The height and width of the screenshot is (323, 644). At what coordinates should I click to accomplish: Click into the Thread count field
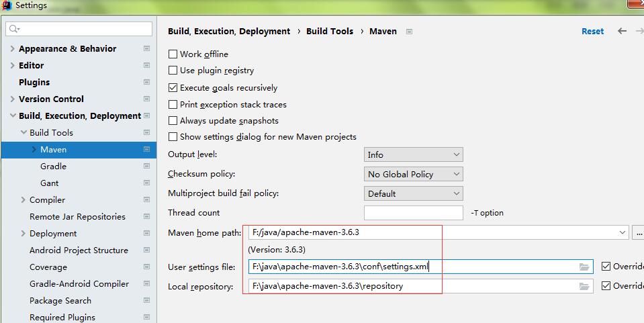pyautogui.click(x=413, y=213)
